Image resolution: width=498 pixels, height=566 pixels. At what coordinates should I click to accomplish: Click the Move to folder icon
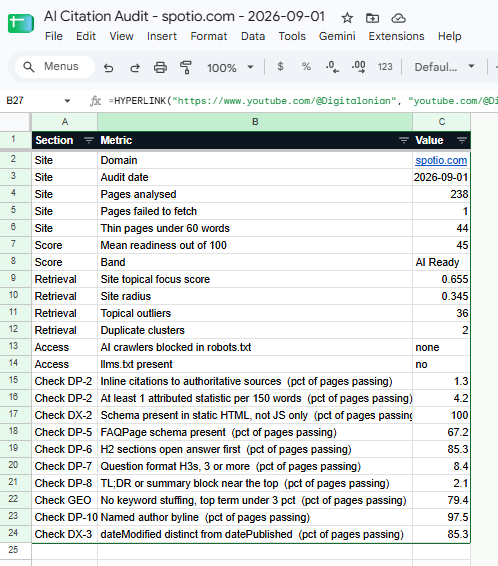372,18
